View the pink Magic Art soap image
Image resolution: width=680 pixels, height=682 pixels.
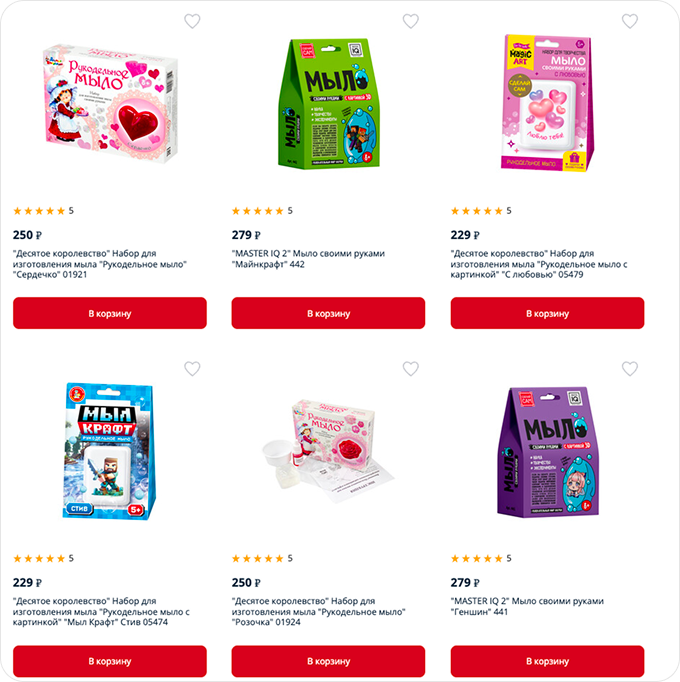547,103
